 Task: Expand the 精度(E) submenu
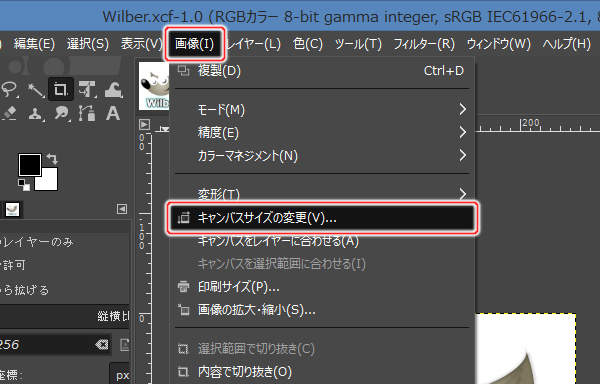(321, 133)
